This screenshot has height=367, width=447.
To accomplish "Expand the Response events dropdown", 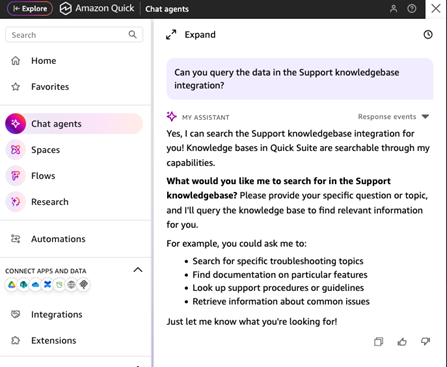I will [394, 117].
